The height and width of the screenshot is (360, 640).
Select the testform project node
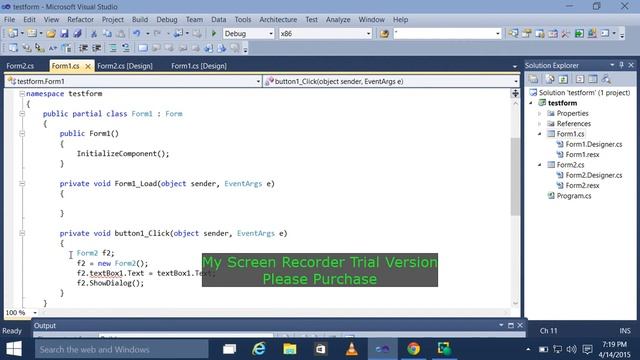[x=562, y=103]
